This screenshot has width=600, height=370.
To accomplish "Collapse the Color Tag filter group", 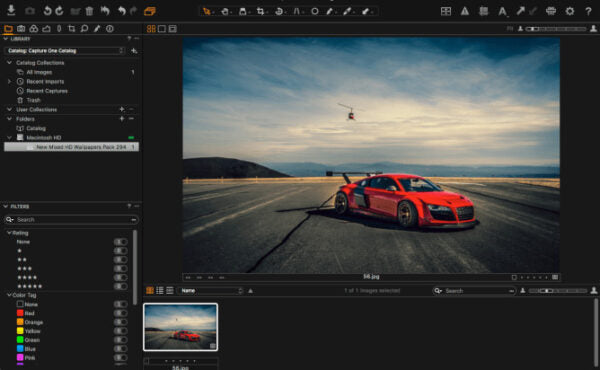I will click(9, 295).
